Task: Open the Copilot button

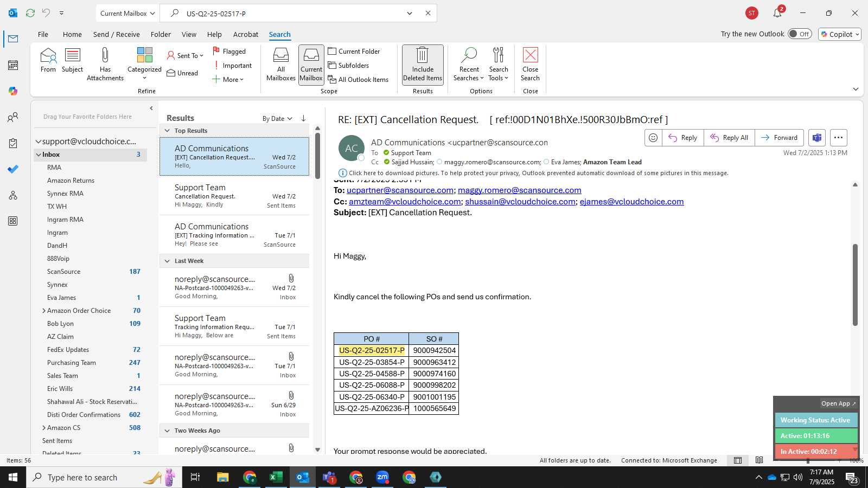Action: (x=839, y=34)
